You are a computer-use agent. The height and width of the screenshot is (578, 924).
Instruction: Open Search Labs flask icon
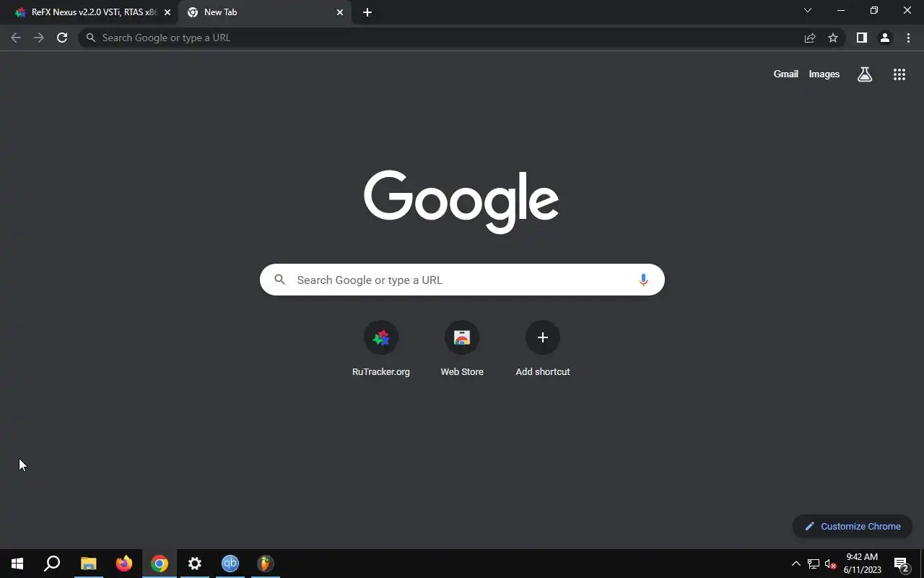(x=865, y=74)
